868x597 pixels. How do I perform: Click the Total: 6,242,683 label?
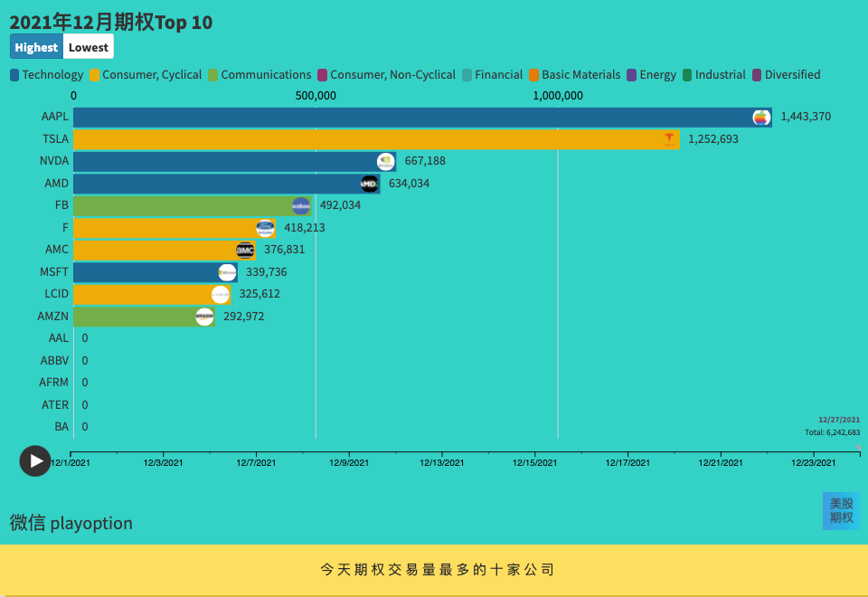pos(833,432)
